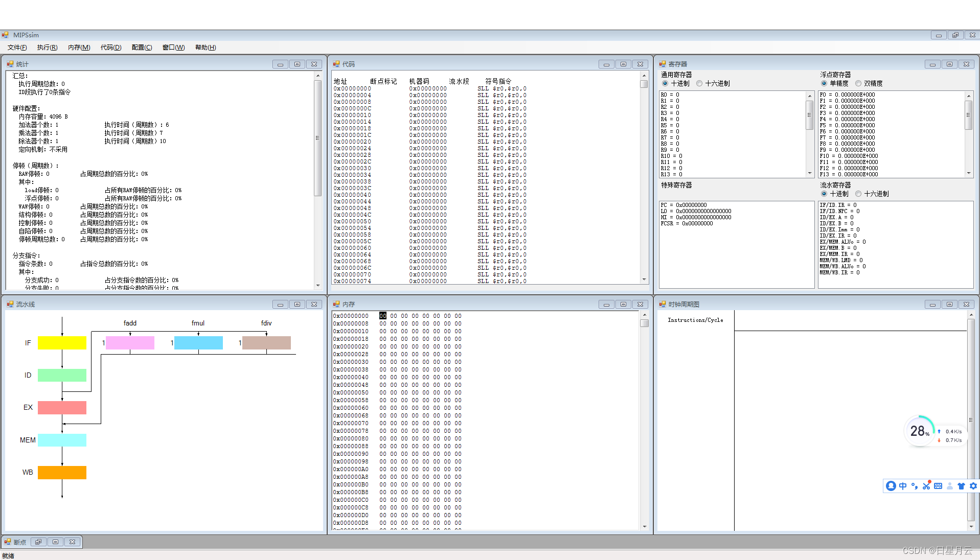Image resolution: width=980 pixels, height=560 pixels.
Task: Click the green ID stage block
Action: click(62, 375)
